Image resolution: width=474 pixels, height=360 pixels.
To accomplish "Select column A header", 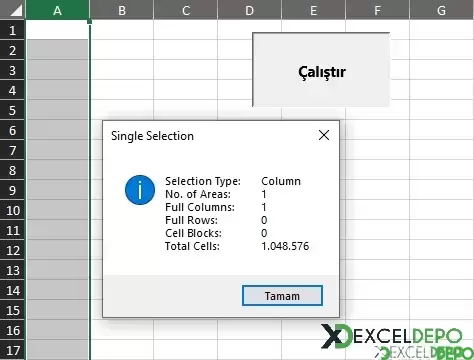I will (57, 10).
